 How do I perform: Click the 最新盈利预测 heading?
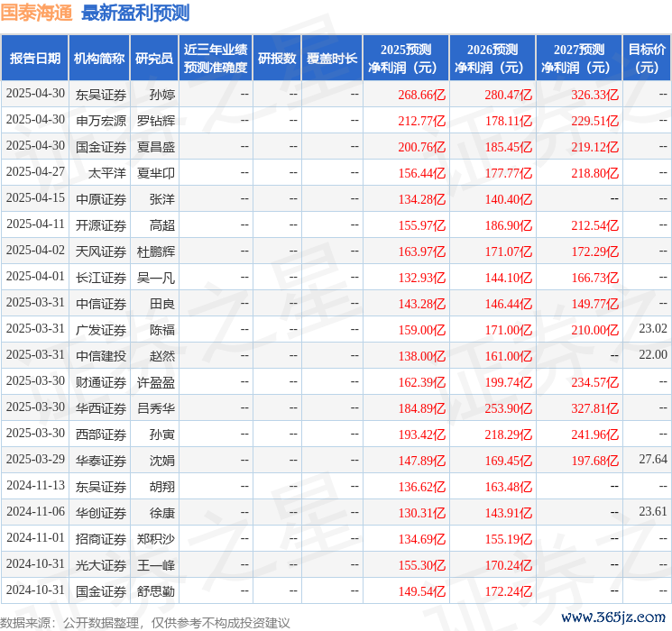135,14
